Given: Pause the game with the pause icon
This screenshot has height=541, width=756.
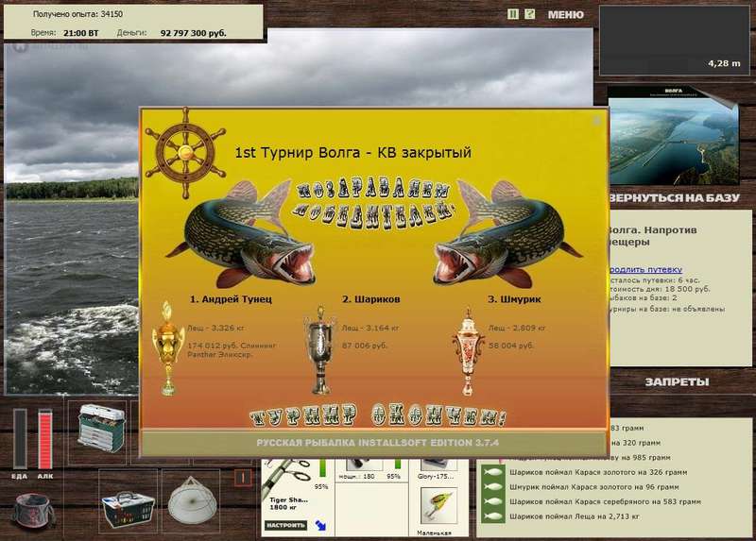Looking at the screenshot, I should coord(513,14).
